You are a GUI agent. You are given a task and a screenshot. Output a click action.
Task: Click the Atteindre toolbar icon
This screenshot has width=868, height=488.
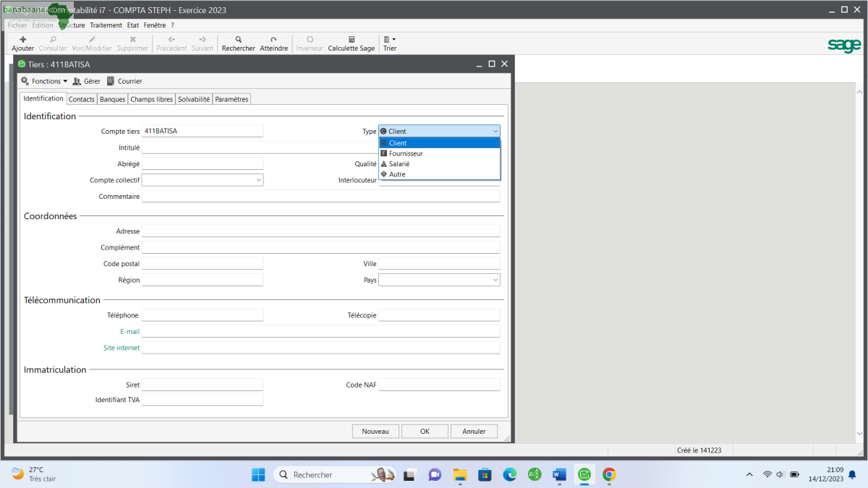(273, 40)
